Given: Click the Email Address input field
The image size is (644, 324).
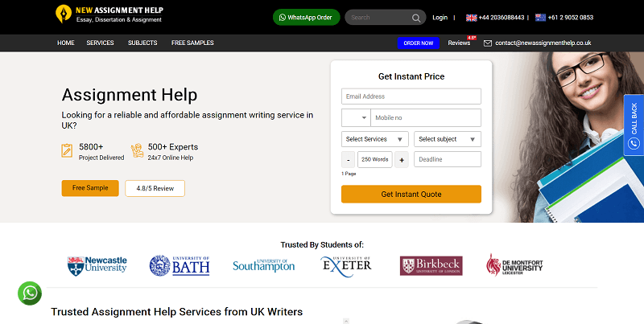Looking at the screenshot, I should pyautogui.click(x=411, y=96).
